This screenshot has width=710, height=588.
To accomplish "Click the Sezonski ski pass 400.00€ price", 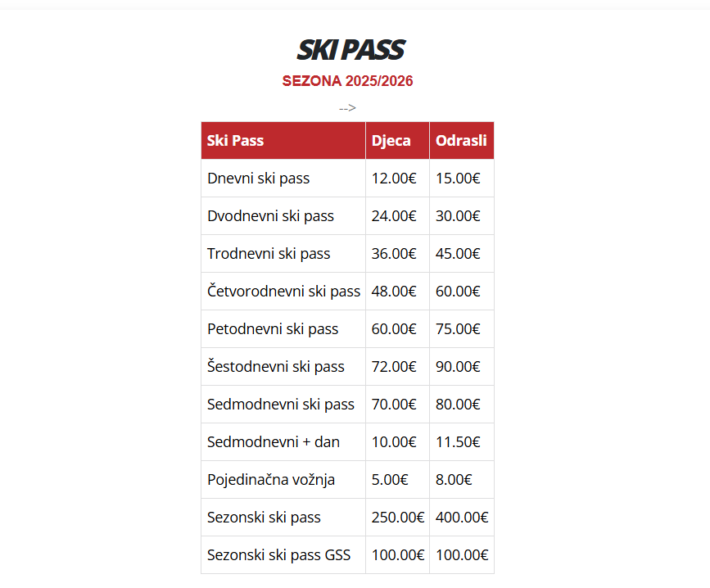I will coord(462,518).
